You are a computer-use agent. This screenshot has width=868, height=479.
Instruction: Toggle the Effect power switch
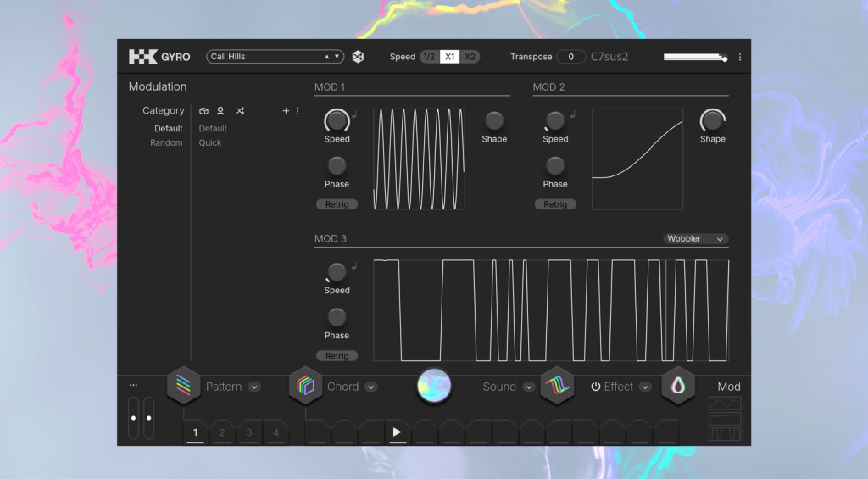[x=596, y=387]
